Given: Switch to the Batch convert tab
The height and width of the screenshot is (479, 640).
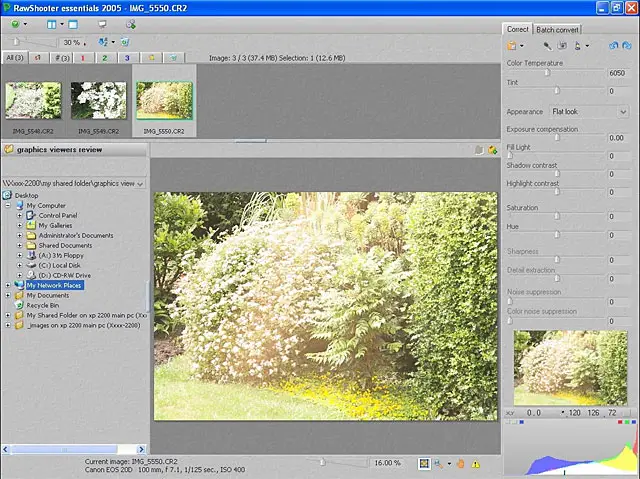Looking at the screenshot, I should (557, 30).
